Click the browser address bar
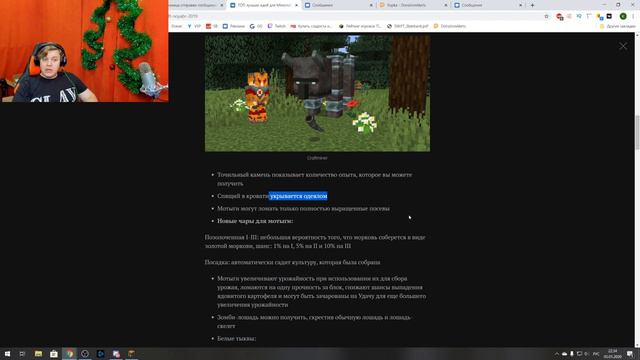Screen dimensions: 640x360 pyautogui.click(x=355, y=16)
